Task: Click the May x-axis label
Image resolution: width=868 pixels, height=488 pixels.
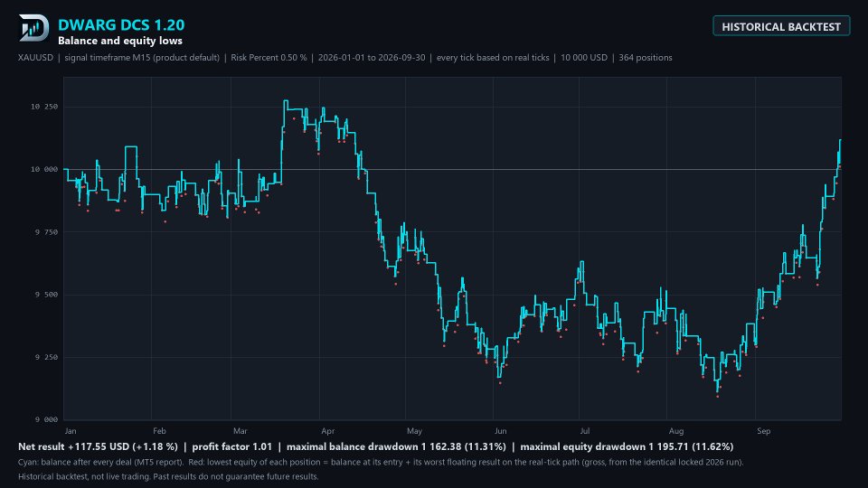Action: (415, 431)
